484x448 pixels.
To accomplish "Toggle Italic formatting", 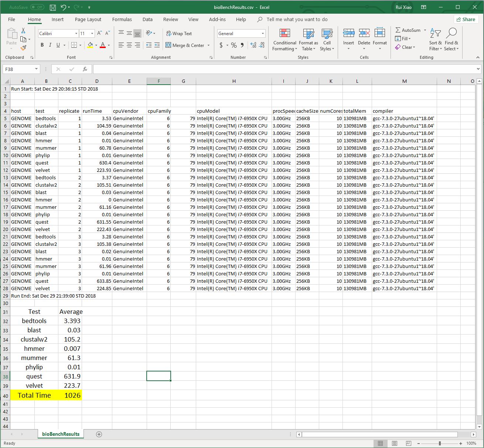I will tap(50, 45).
